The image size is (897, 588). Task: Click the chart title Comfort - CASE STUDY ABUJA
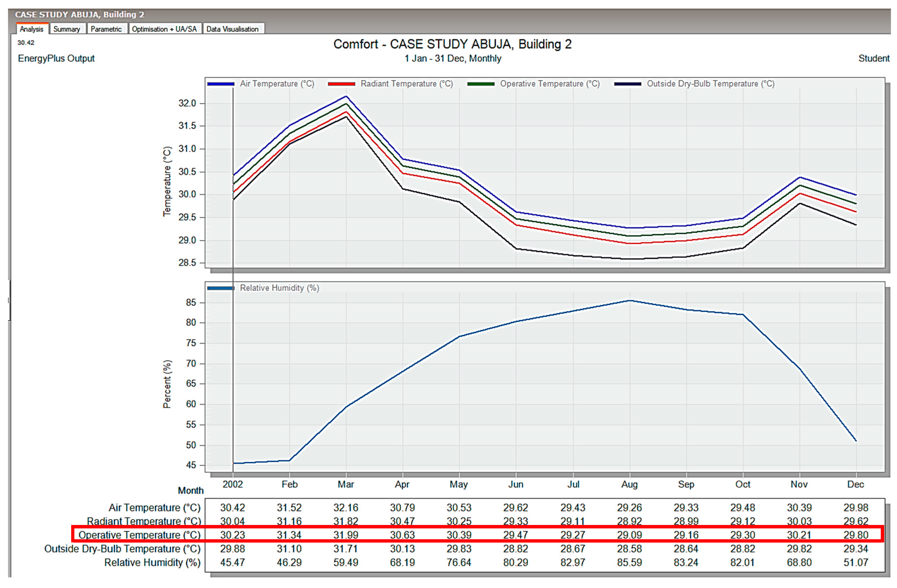pos(452,45)
